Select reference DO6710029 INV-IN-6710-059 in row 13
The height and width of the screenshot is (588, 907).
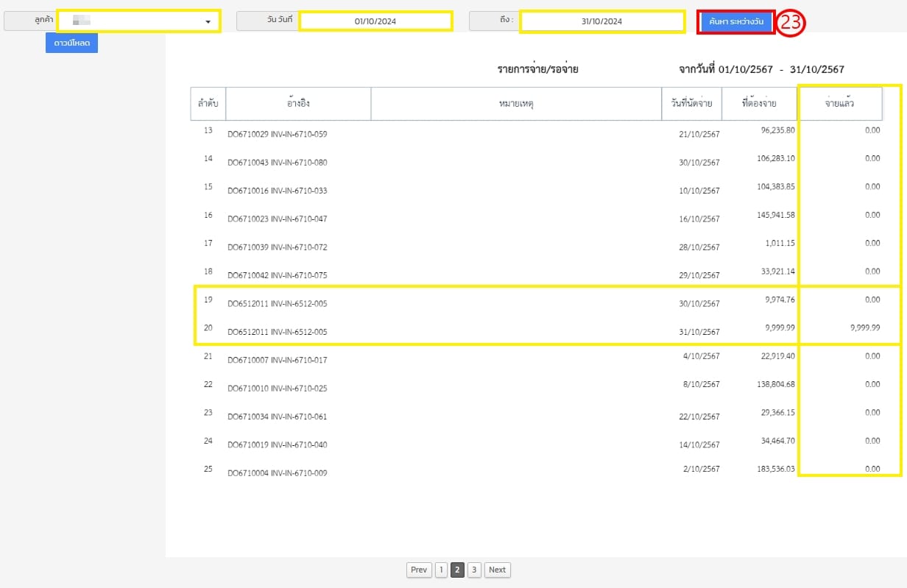click(277, 134)
